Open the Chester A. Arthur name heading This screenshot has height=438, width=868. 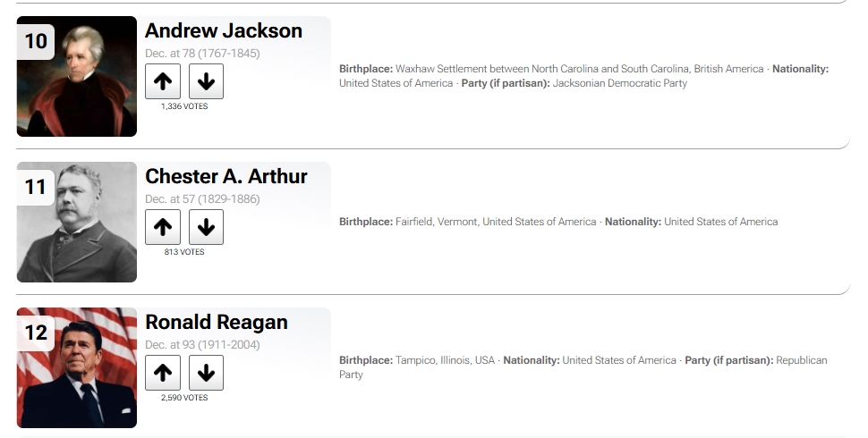[226, 176]
